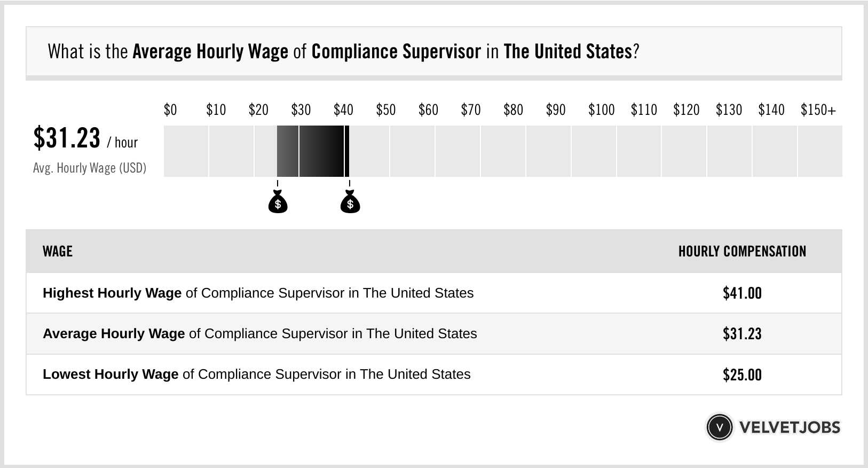868x468 pixels.
Task: Select the HOURLY COMPENSATION column header
Action: (x=742, y=251)
